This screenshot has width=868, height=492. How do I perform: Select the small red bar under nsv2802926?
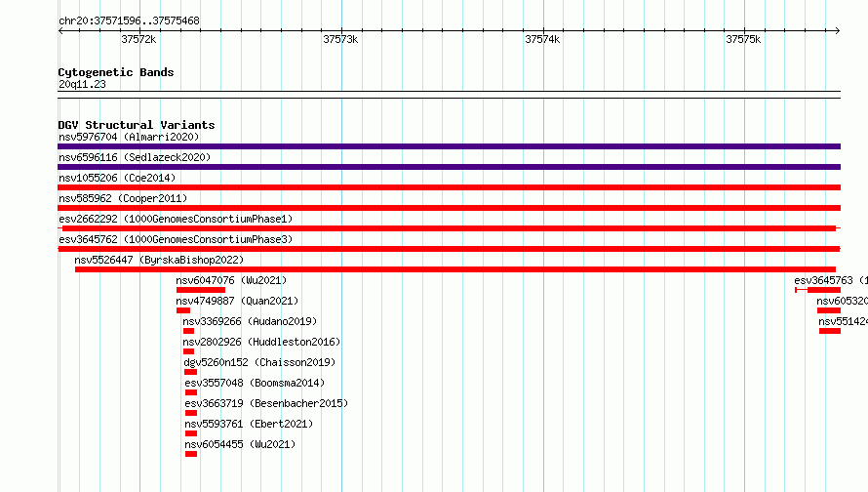tap(188, 351)
